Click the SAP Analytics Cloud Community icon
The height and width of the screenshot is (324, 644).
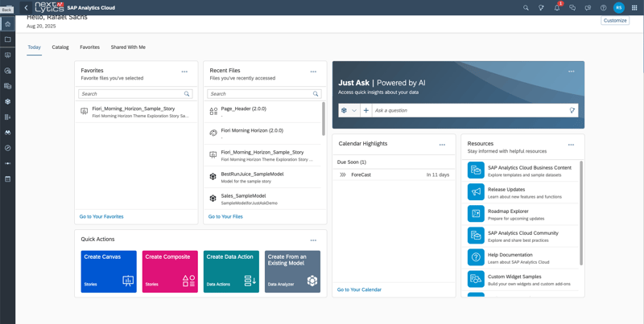(476, 236)
